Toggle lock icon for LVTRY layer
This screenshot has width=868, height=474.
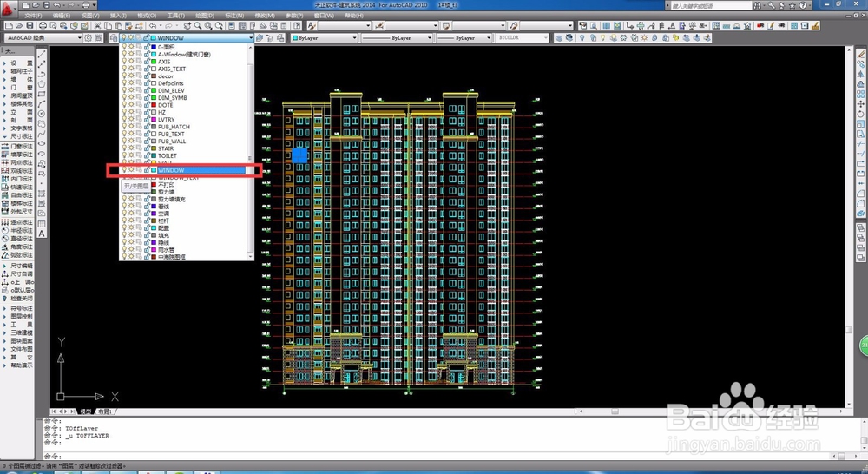[x=147, y=119]
